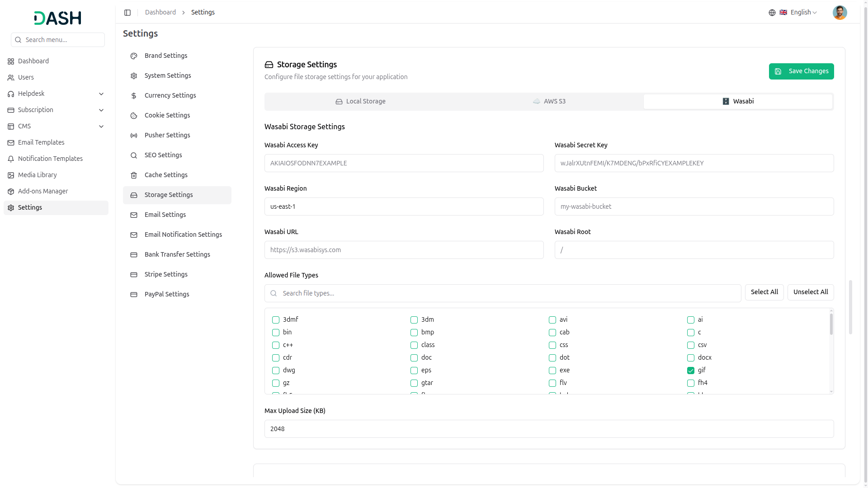
Task: Click the Pusher Settings broadcast icon
Action: (134, 136)
